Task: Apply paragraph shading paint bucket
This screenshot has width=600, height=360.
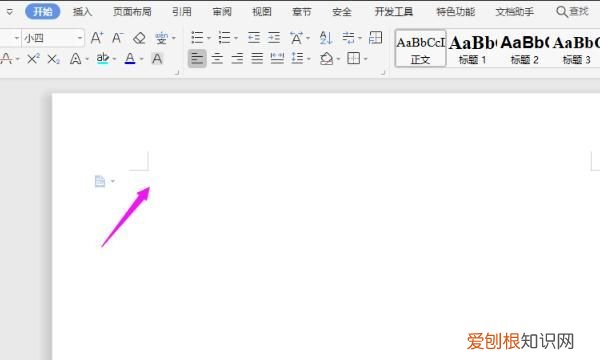Action: 326,59
